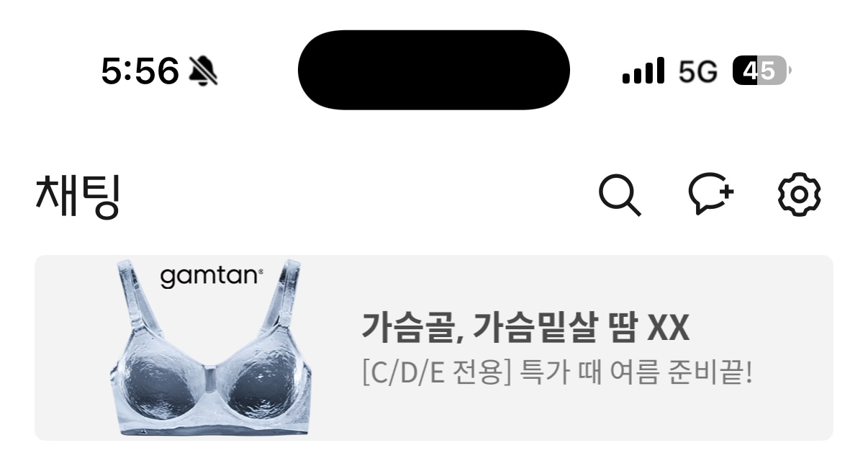
Task: Open the bra product image in banner
Action: tap(210, 348)
